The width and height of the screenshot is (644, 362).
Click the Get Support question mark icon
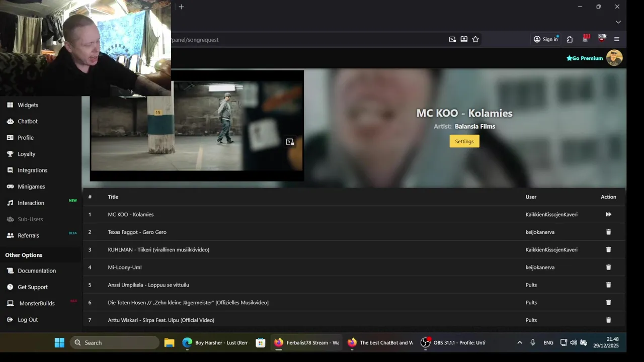[x=10, y=287]
